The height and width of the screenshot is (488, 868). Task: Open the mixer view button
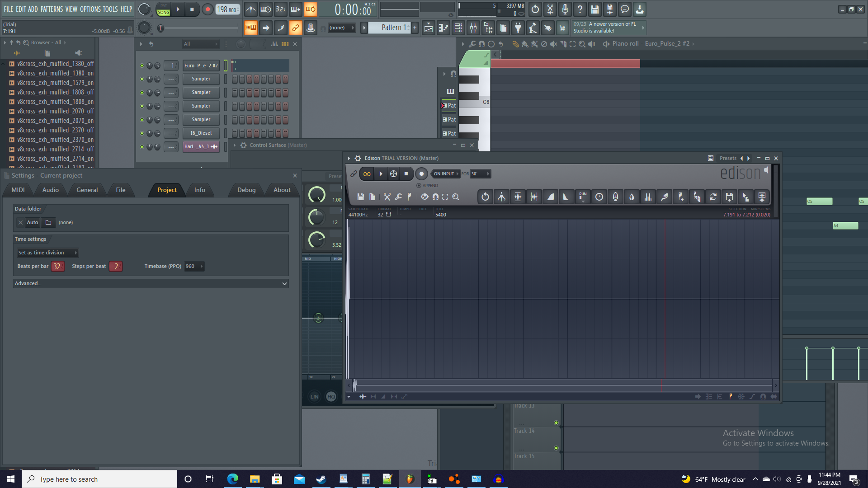(x=473, y=28)
